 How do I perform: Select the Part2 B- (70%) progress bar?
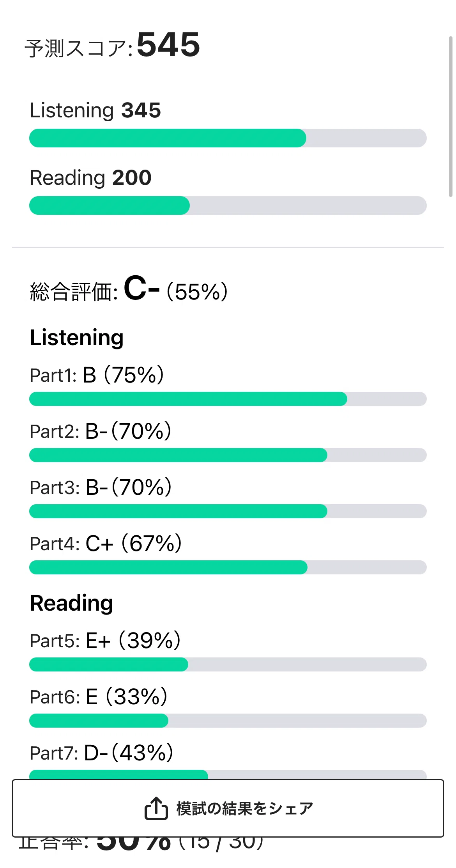(228, 455)
